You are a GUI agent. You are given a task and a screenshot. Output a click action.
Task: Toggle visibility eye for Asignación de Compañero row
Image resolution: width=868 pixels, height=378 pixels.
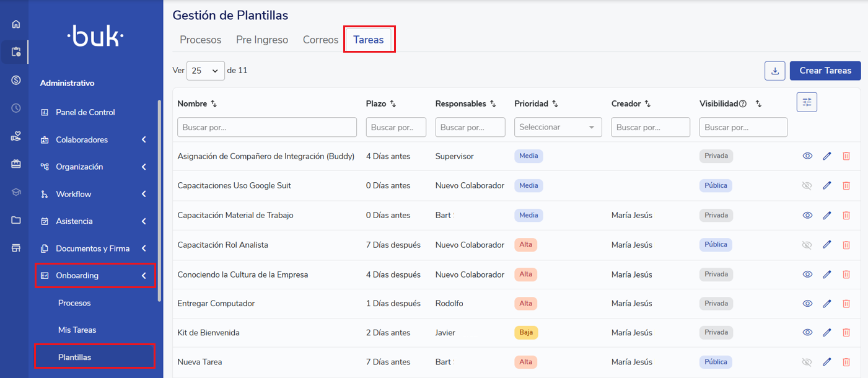click(x=807, y=156)
